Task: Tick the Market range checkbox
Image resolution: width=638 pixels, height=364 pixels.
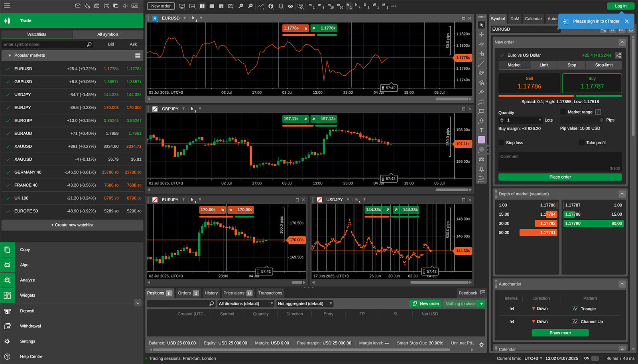Action: [563, 112]
